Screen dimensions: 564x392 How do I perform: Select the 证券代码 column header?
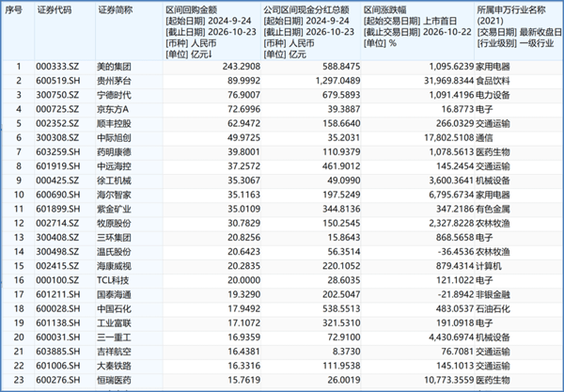55,9
